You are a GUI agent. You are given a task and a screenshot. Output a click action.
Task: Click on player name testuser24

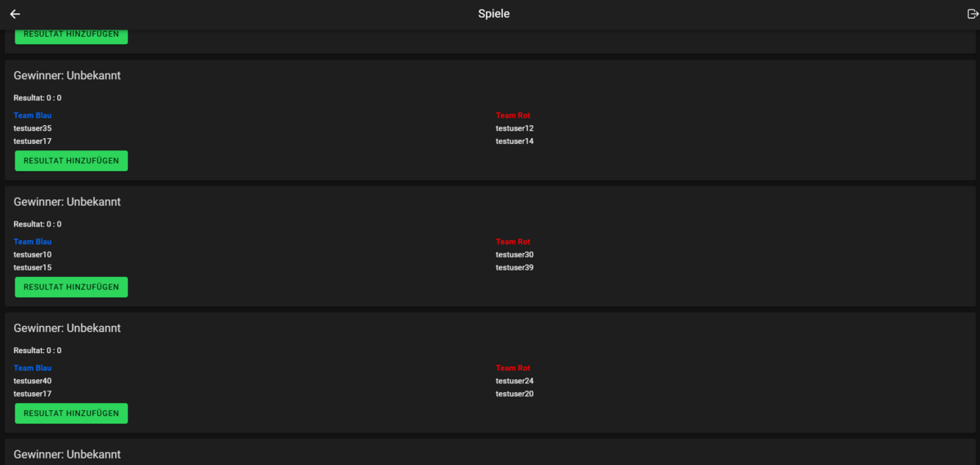[x=514, y=381]
